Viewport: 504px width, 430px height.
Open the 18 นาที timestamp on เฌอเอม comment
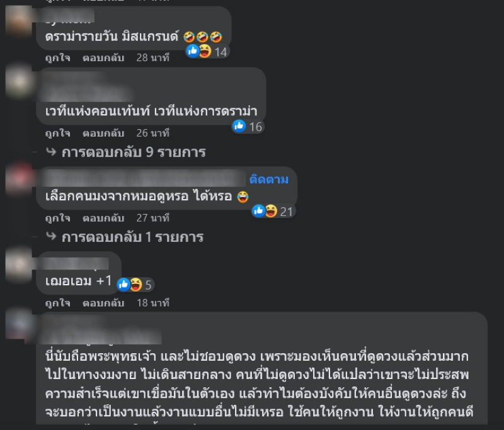tap(152, 303)
